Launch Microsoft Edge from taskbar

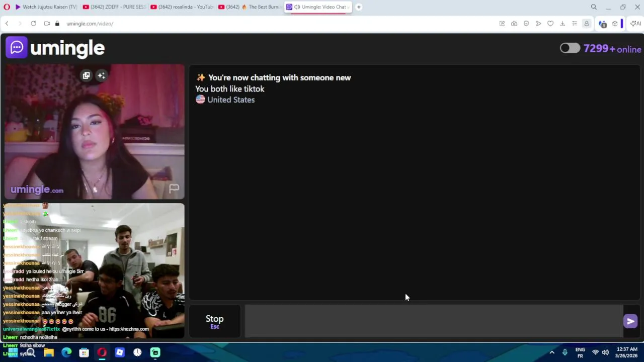click(66, 352)
